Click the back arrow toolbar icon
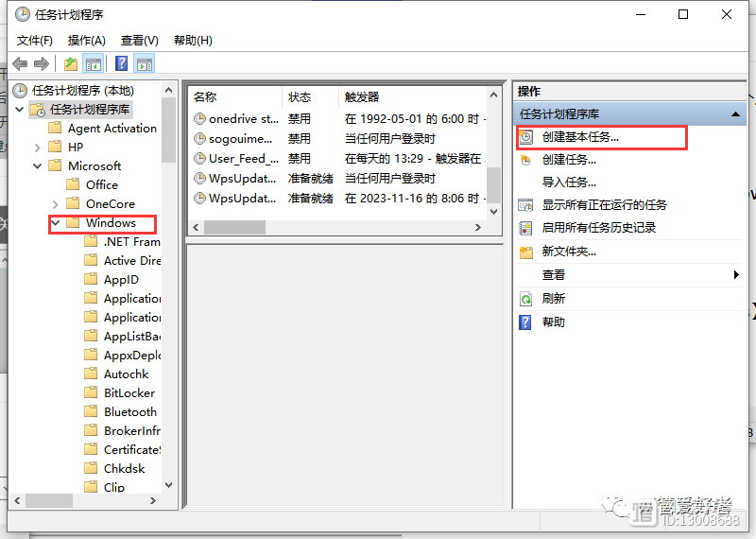756x539 pixels. 20,63
